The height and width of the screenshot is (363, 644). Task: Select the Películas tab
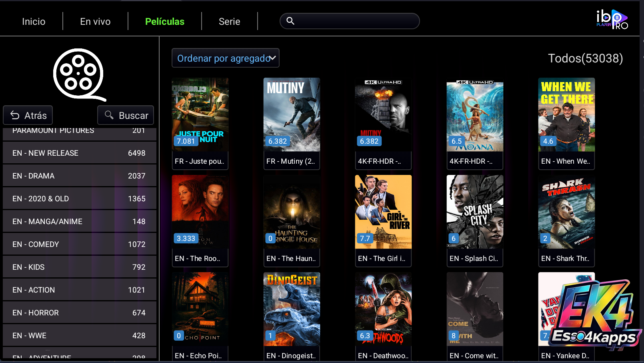click(165, 22)
